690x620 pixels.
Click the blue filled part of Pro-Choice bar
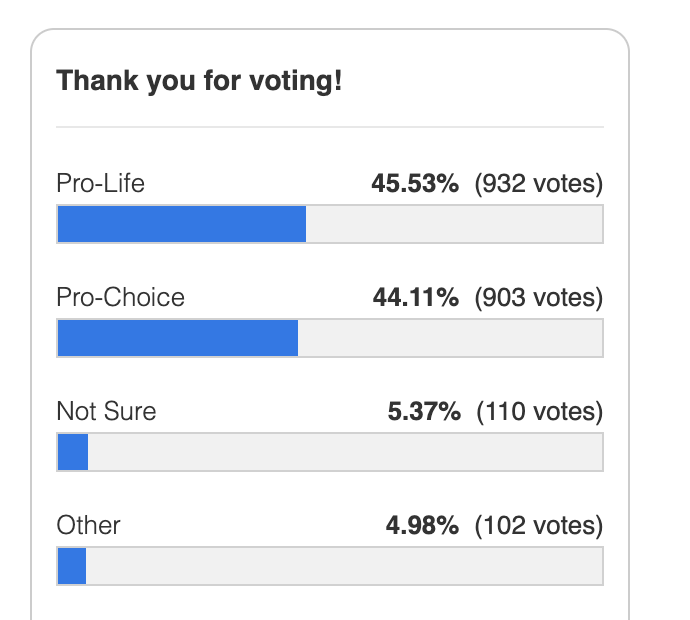click(178, 338)
